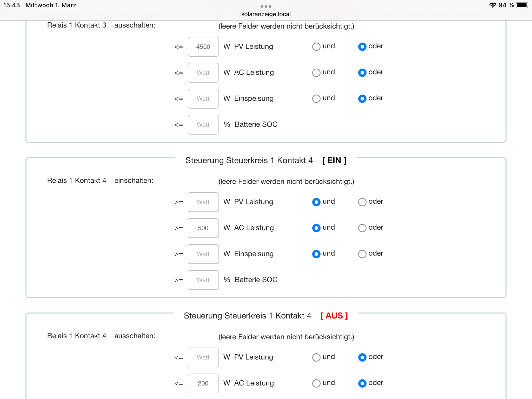The width and height of the screenshot is (532, 399).
Task: Select 'und' for Kontakt 3 ausschalten AC Leistung
Action: point(316,73)
